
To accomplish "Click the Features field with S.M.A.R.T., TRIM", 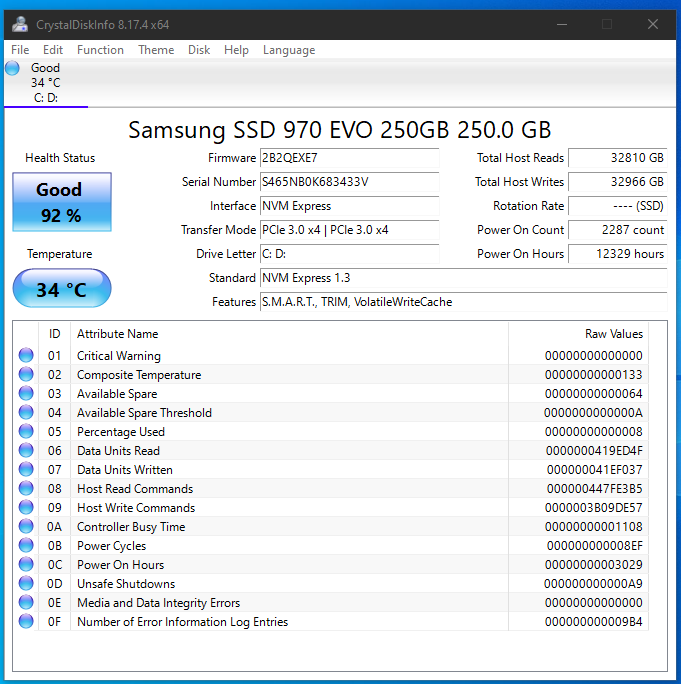I will tap(463, 302).
